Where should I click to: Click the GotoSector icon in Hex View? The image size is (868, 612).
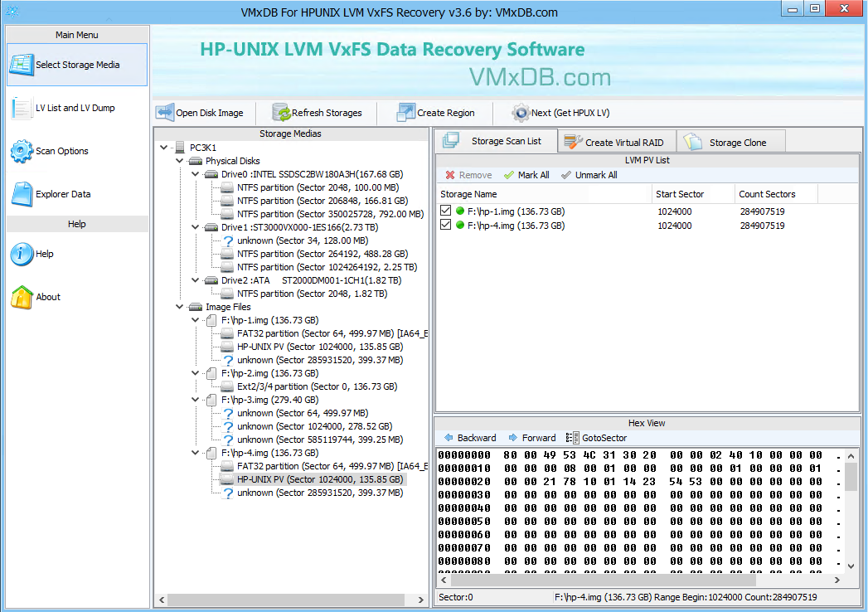[x=572, y=438]
